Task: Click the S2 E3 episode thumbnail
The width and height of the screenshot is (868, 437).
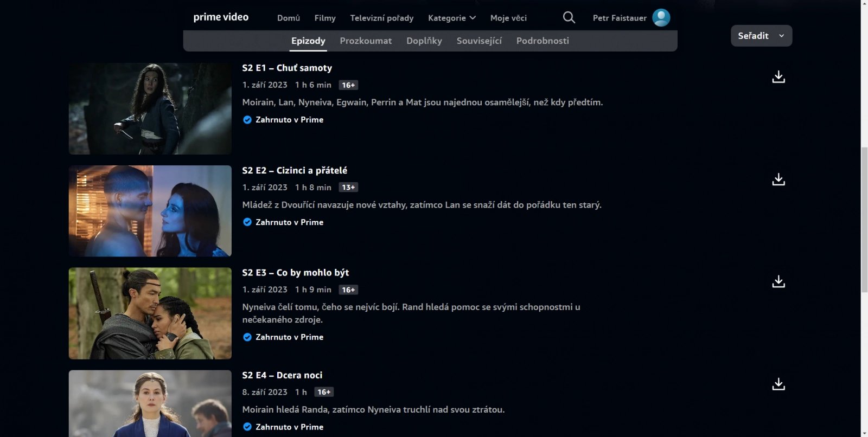Action: tap(150, 313)
